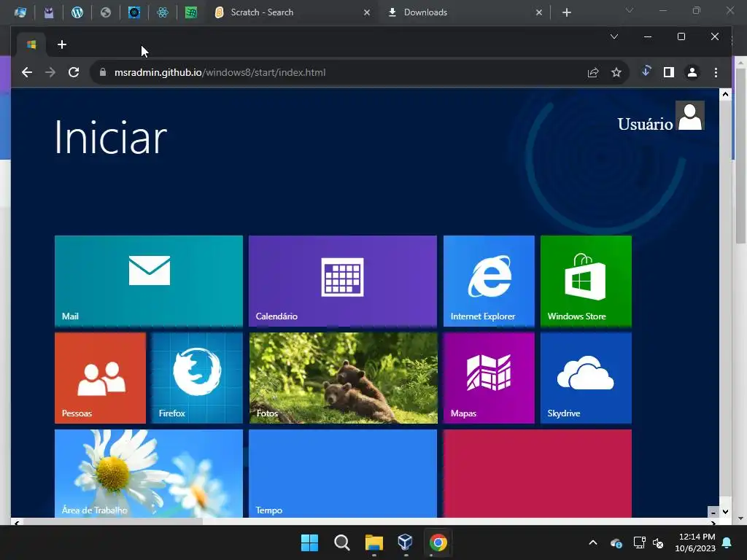747x560 pixels.
Task: Switch to Chrome in taskbar
Action: click(438, 542)
